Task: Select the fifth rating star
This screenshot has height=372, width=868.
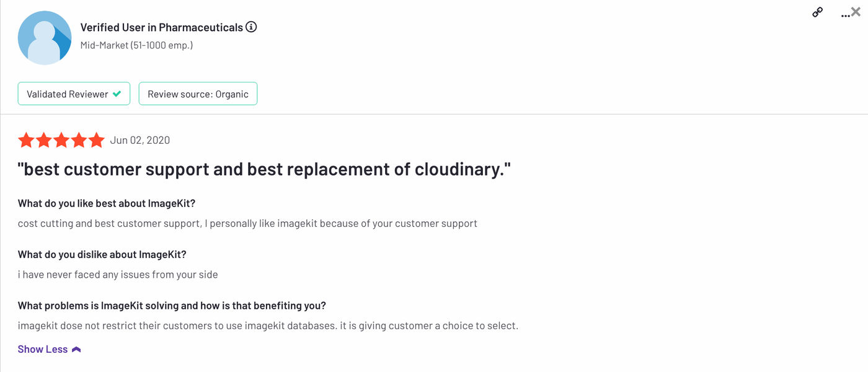Action: click(96, 140)
